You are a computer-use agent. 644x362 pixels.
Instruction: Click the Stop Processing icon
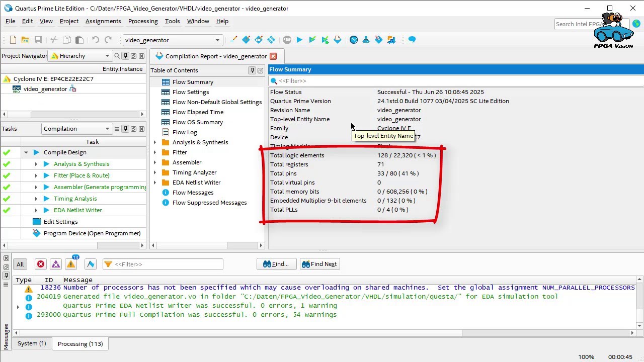point(287,40)
